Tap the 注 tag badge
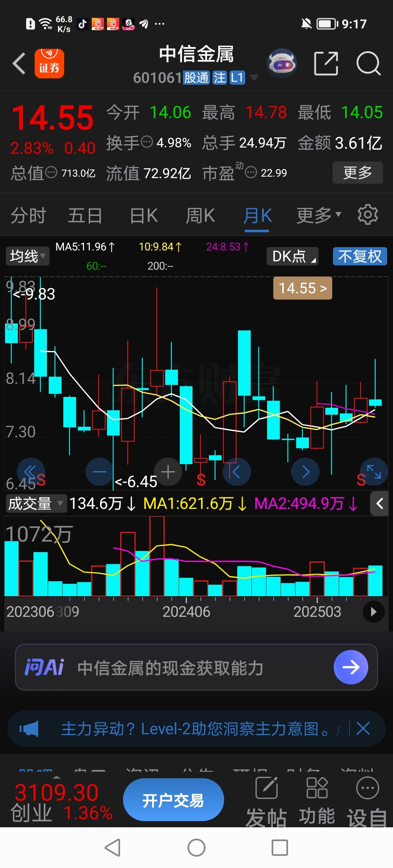The width and height of the screenshot is (393, 868). pos(220,78)
